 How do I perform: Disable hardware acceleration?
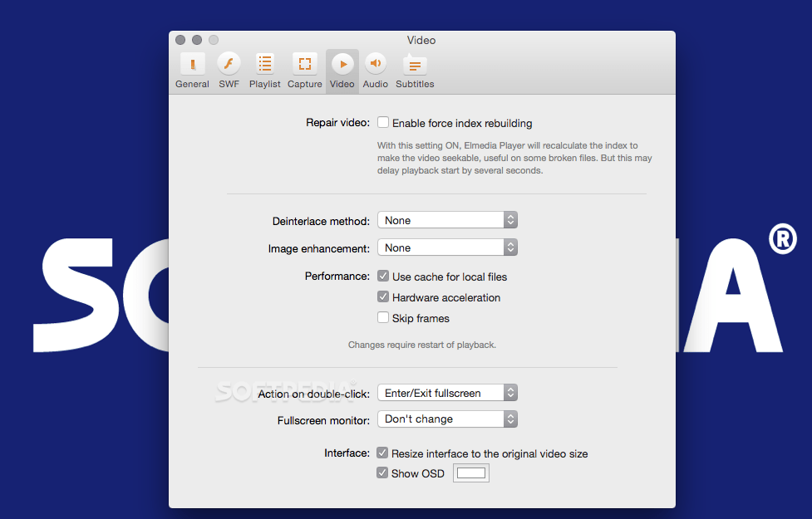click(x=382, y=296)
